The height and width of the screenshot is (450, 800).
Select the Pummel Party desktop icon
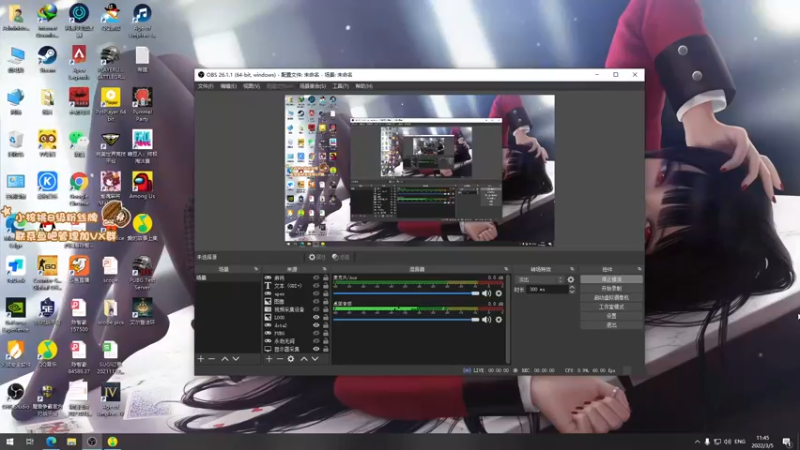(x=142, y=104)
